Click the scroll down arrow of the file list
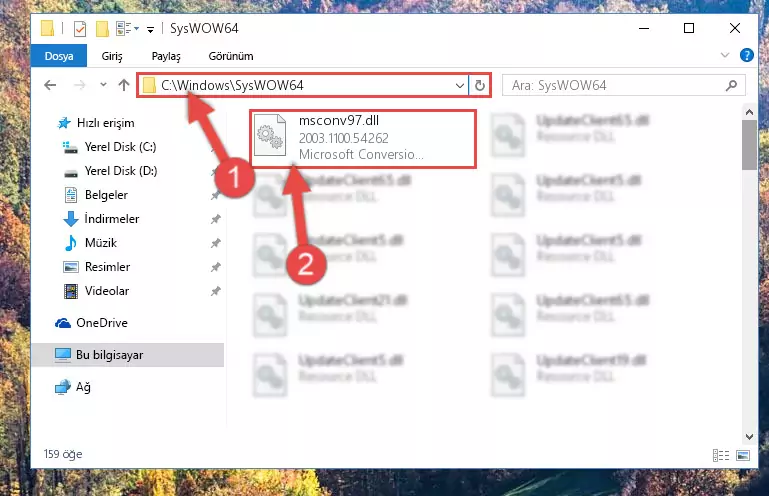The image size is (769, 496). pyautogui.click(x=749, y=436)
